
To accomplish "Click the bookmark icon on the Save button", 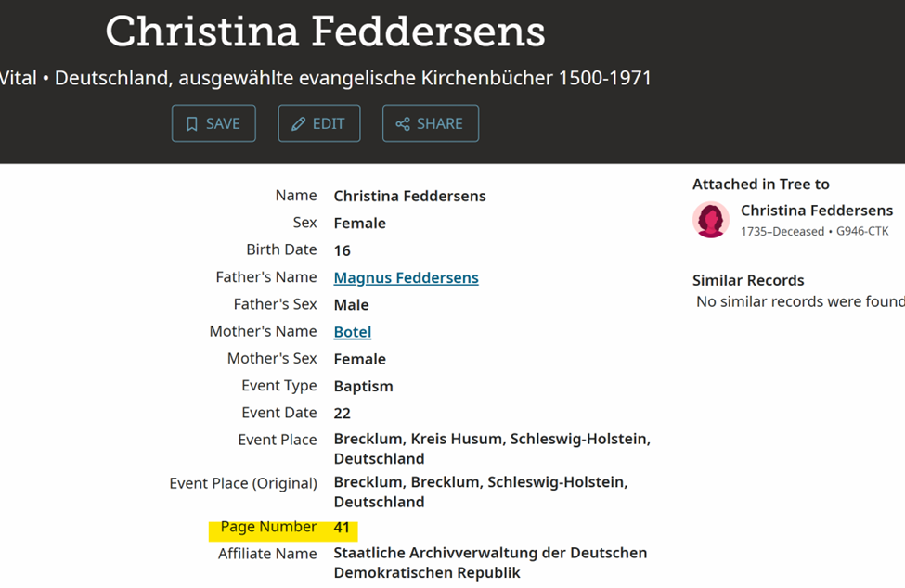I will (192, 124).
